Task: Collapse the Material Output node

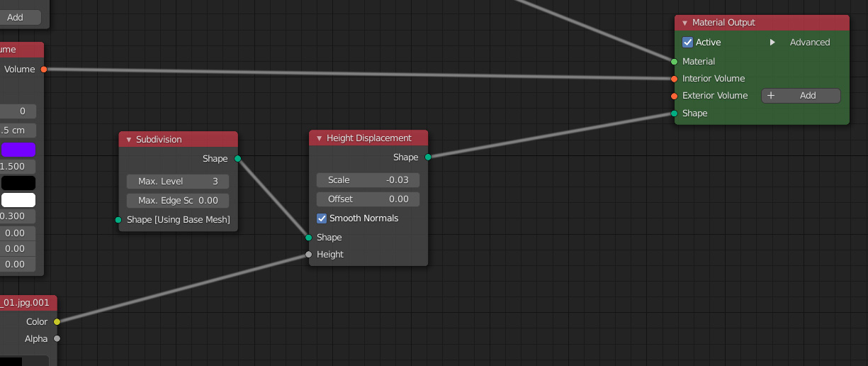Action: point(685,23)
